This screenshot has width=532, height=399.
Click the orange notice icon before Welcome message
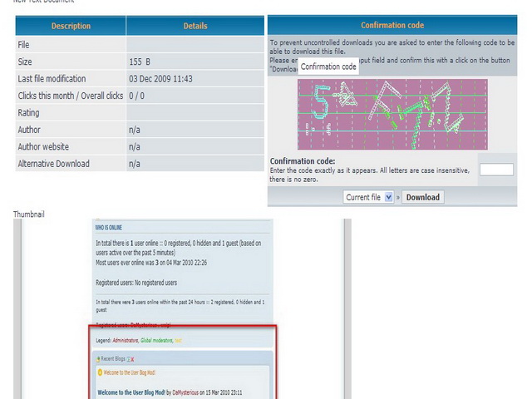(101, 372)
